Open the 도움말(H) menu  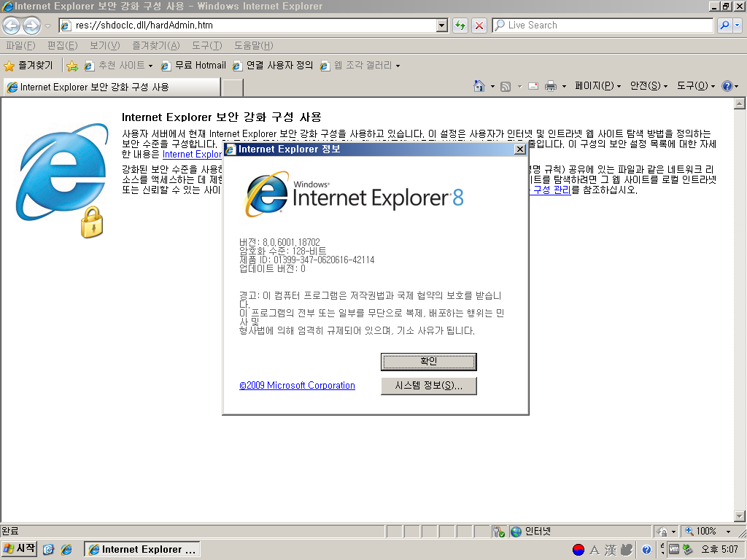(x=253, y=46)
